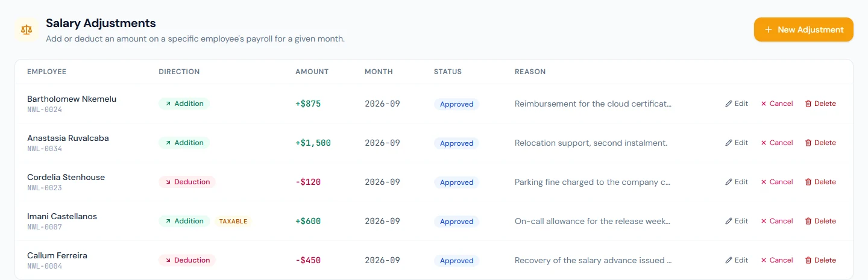Click the TAXABLE tag
868x280 pixels.
point(233,221)
